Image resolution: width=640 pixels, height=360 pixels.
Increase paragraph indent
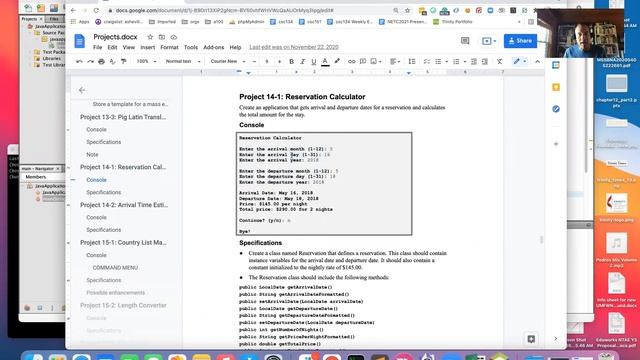click(484, 61)
